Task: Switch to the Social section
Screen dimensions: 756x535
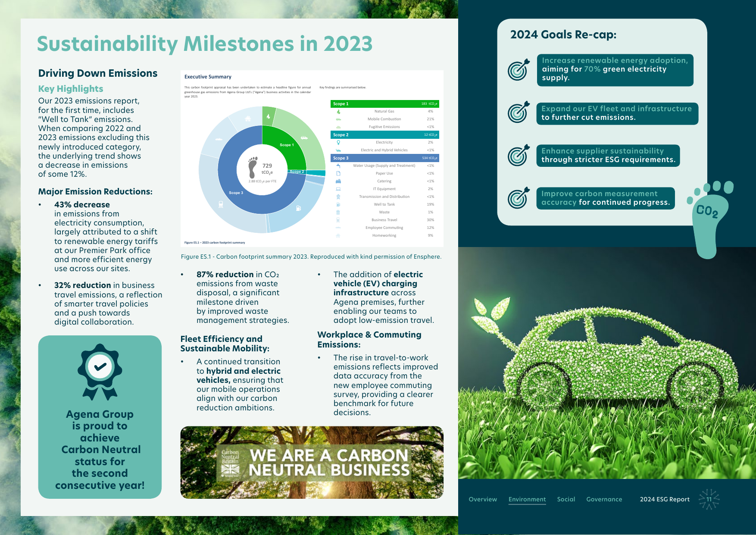Action: pyautogui.click(x=566, y=499)
